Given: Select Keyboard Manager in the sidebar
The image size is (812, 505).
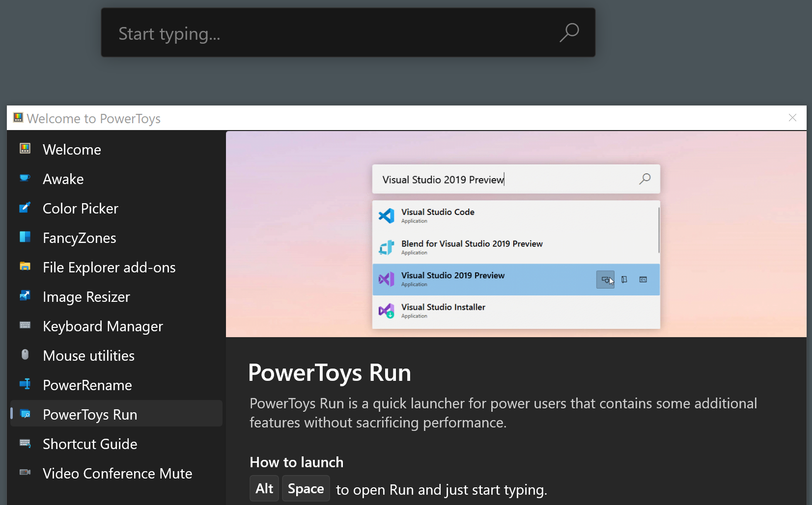Looking at the screenshot, I should (x=116, y=326).
